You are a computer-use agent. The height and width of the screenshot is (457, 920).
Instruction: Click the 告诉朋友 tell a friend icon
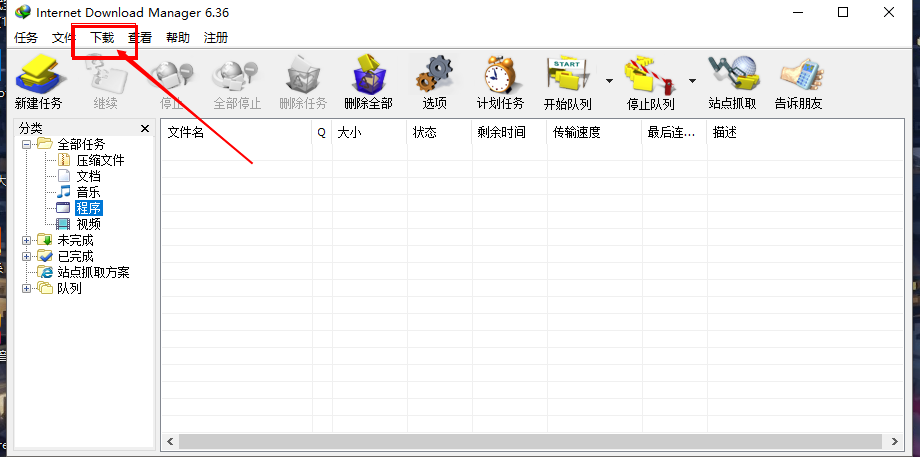(799, 82)
